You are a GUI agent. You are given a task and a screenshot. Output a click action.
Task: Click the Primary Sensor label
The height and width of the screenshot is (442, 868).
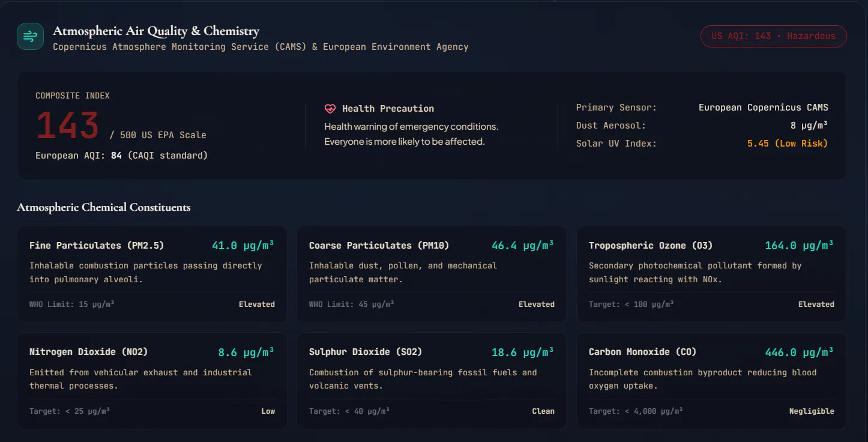pos(616,107)
